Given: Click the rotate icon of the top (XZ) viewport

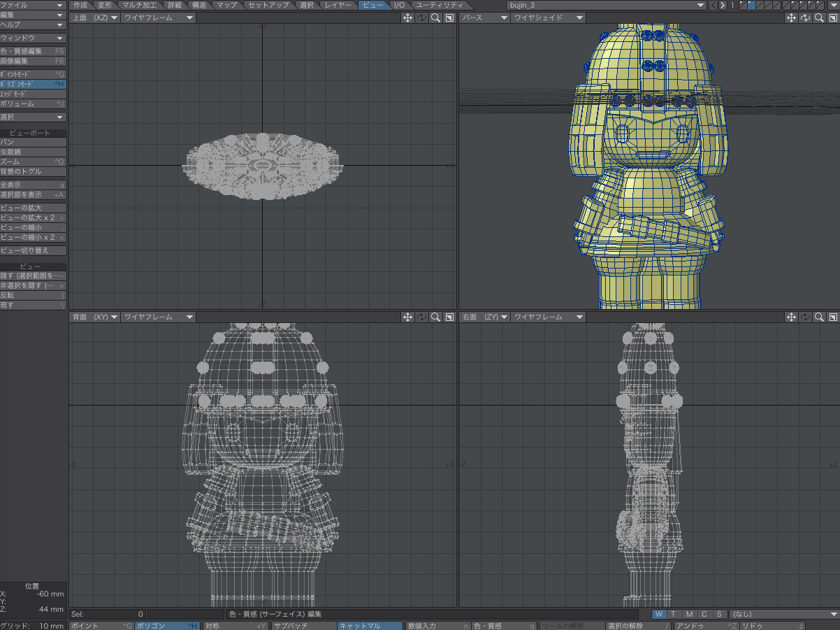Looking at the screenshot, I should 421,17.
